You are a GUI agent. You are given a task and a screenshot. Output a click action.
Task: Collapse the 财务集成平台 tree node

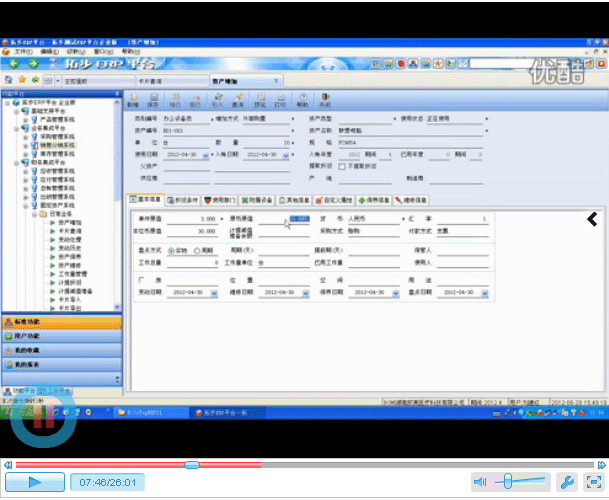click(x=16, y=159)
